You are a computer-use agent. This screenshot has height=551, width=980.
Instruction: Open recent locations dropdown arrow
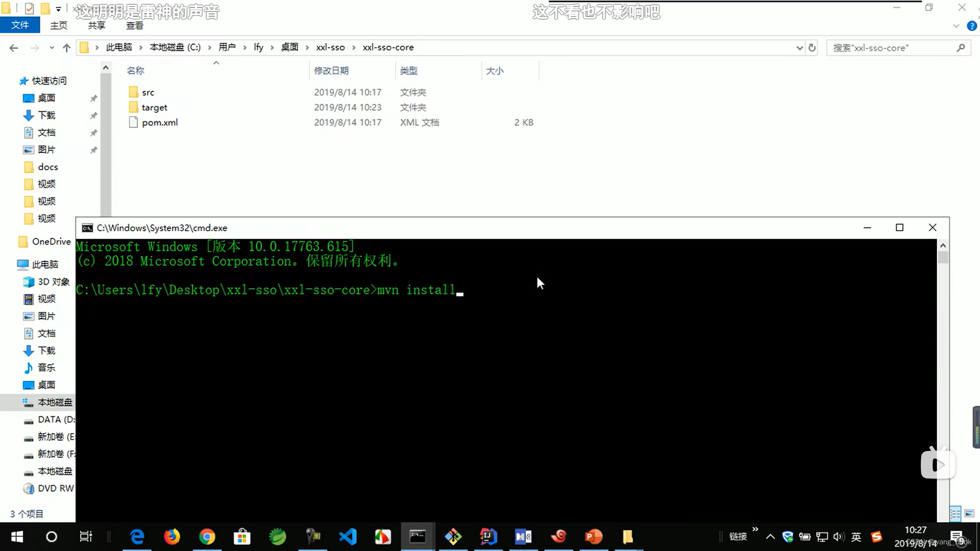coord(52,47)
